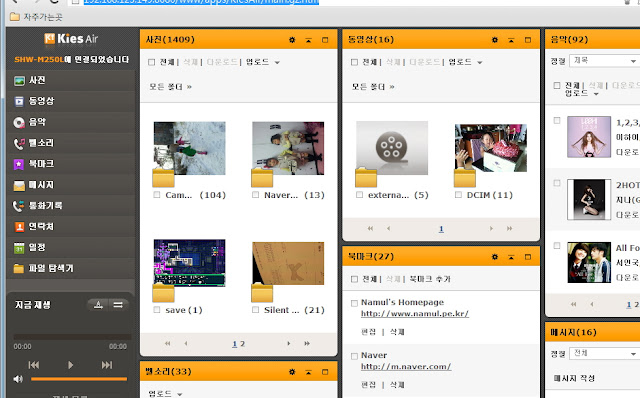Open settings gear in 북마크(27) panel
The width and height of the screenshot is (640, 398).
495,257
